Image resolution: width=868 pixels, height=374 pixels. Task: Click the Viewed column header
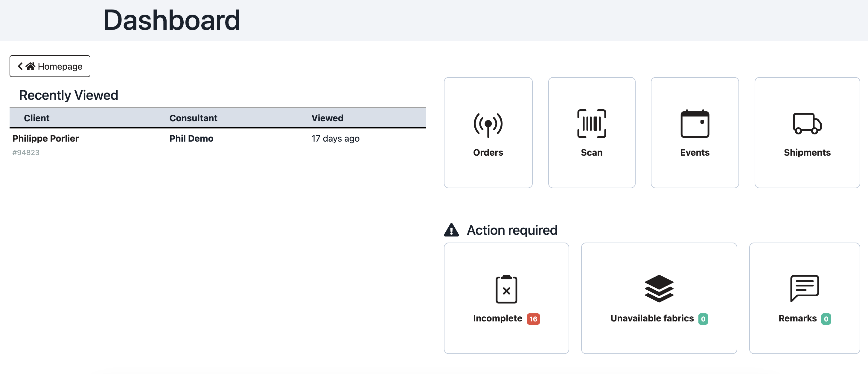coord(327,118)
